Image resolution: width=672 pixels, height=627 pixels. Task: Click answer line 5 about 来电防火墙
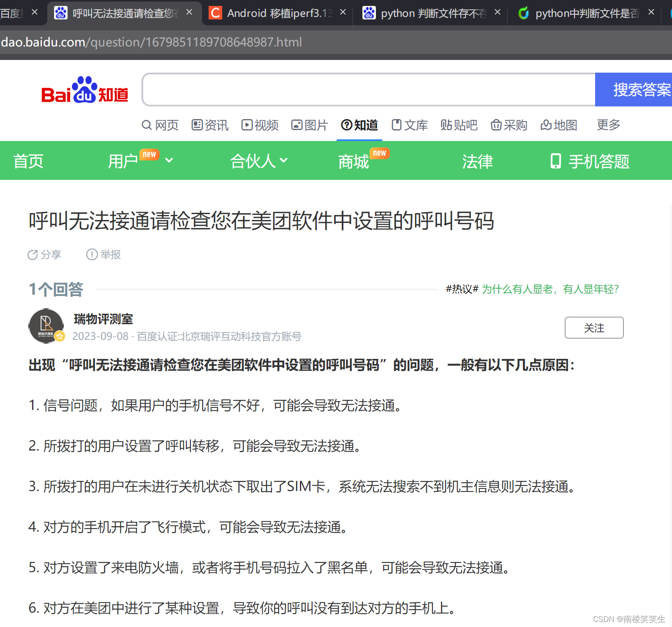(269, 567)
